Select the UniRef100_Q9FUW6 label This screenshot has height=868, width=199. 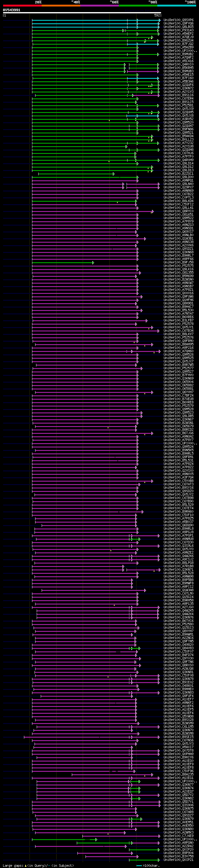178,296
